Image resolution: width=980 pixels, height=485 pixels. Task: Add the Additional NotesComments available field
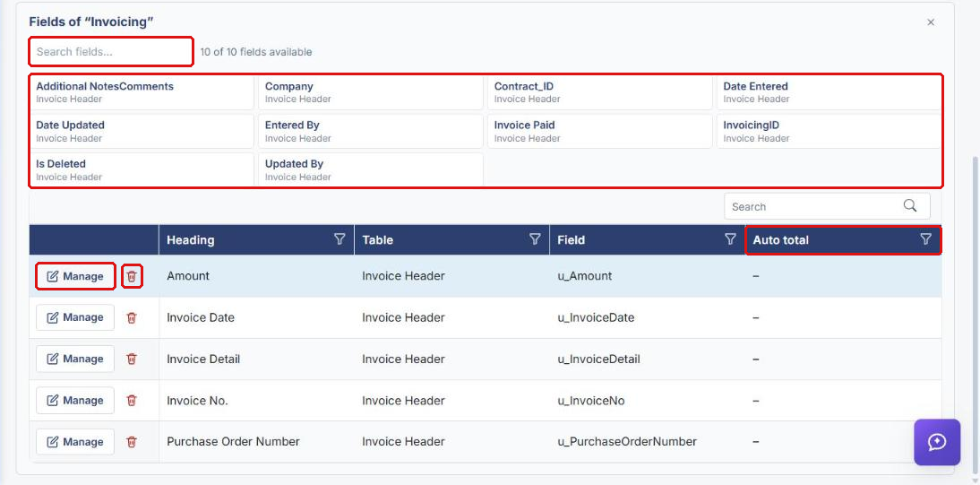coord(142,92)
